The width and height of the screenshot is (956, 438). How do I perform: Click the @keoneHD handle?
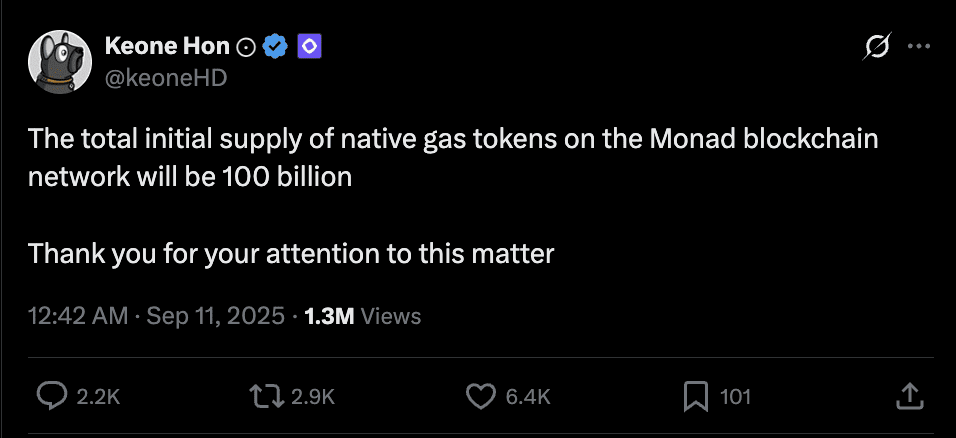pos(165,78)
